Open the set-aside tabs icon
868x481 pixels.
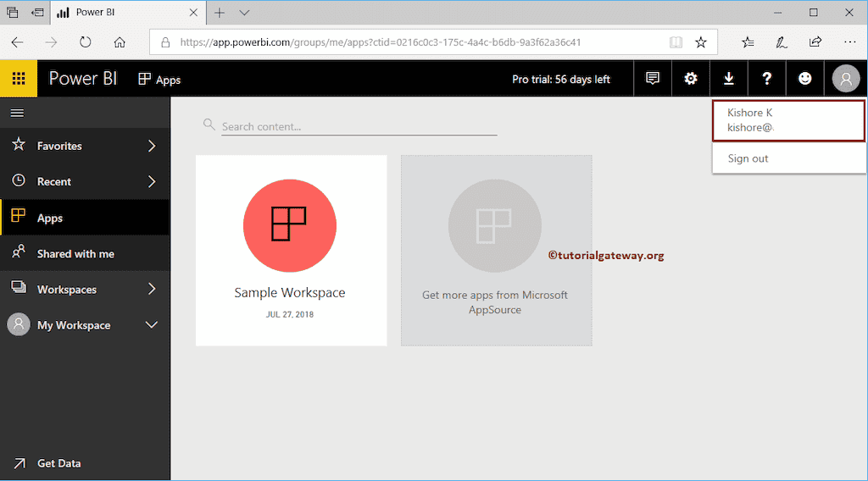(12, 12)
